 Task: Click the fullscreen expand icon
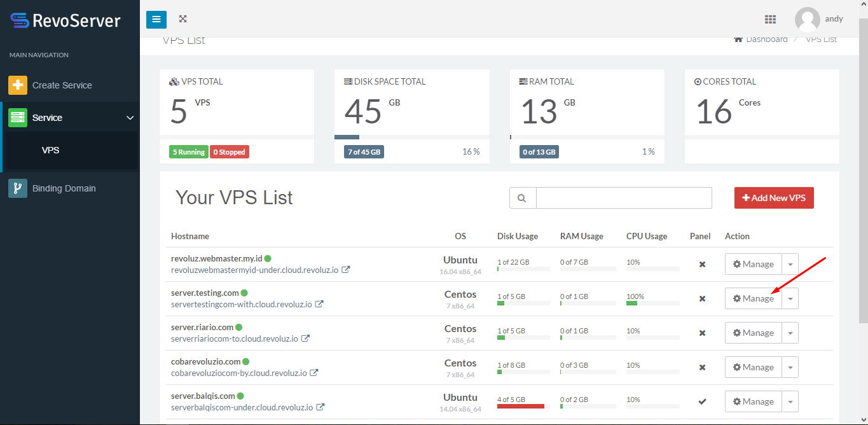183,19
